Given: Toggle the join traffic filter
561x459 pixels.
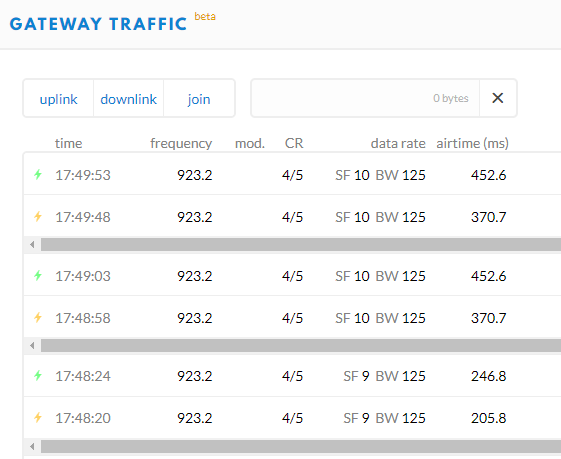Looking at the screenshot, I should tap(199, 99).
